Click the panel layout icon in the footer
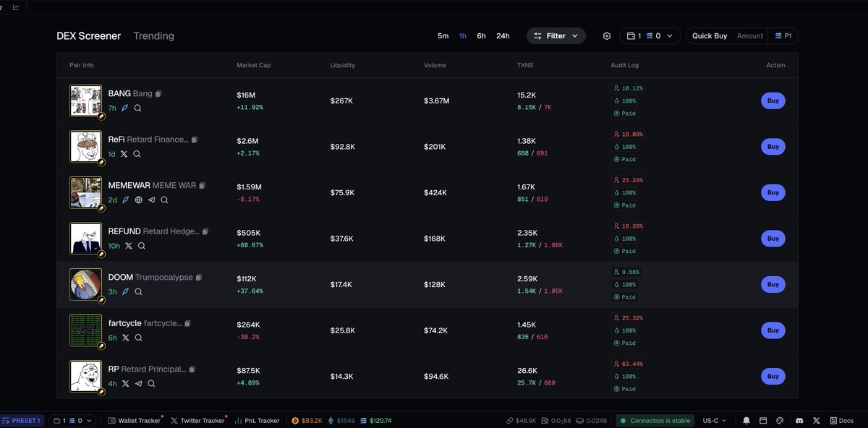868x428 pixels. point(763,421)
